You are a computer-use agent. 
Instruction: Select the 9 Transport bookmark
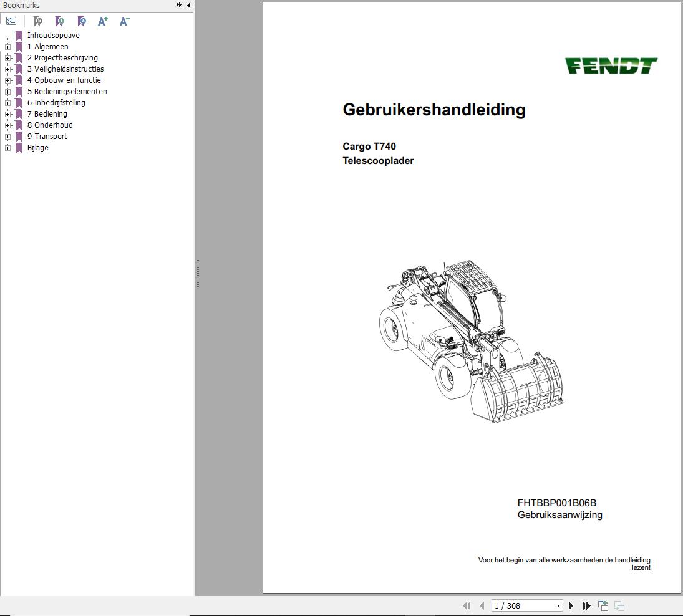[47, 137]
